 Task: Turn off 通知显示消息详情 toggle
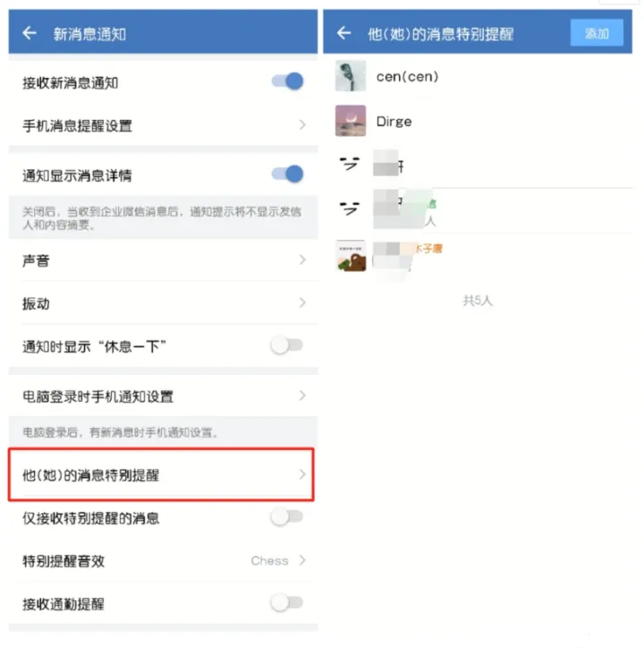287,174
